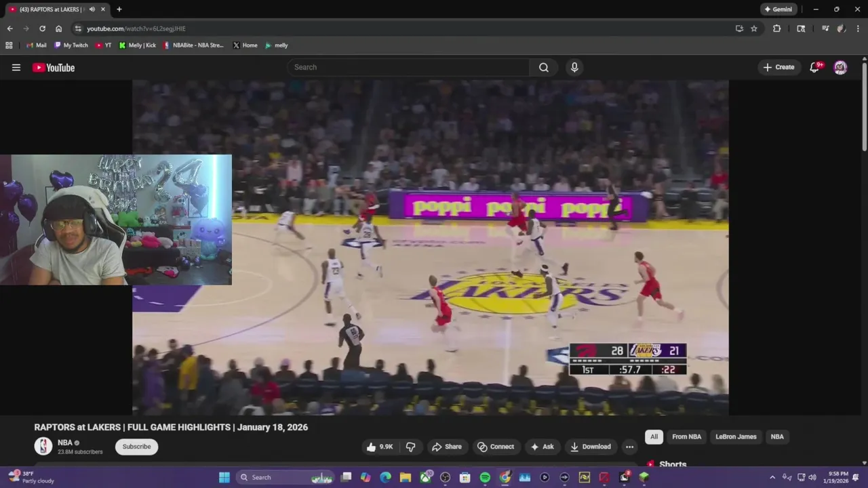Open the taskbar volume control
The image size is (868, 488).
[812, 477]
